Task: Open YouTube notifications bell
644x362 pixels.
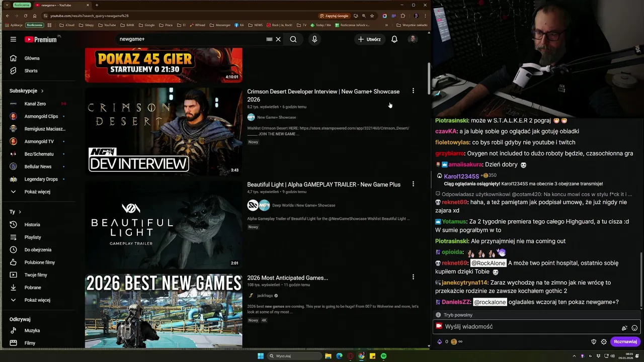Action: (x=394, y=39)
